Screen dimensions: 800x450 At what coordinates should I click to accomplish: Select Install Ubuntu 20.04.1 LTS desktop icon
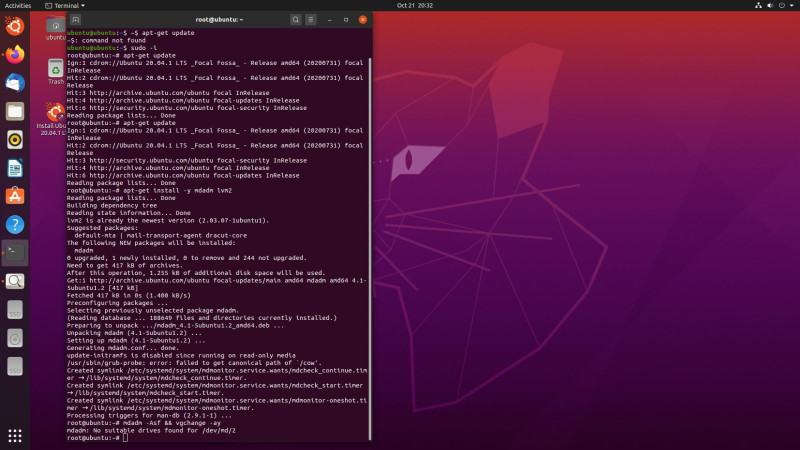[x=52, y=119]
